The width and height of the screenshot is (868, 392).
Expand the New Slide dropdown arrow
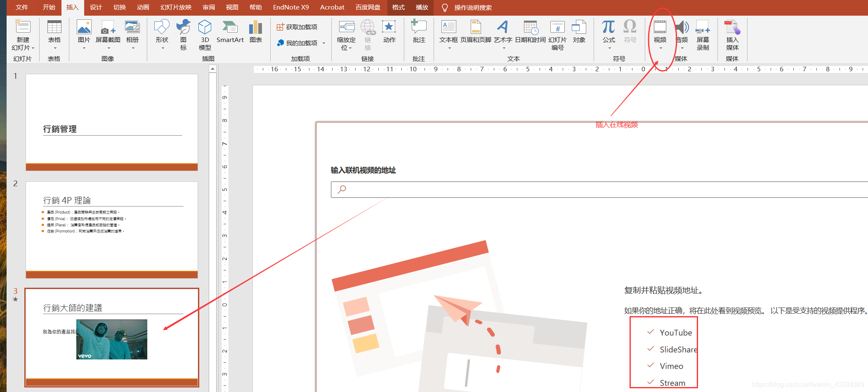33,48
